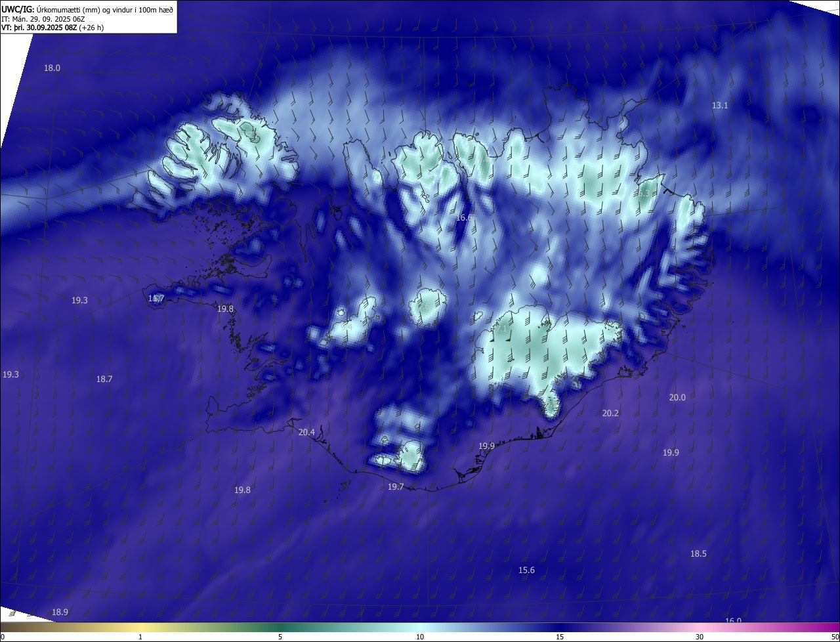Click the map value 18.0

click(x=52, y=68)
